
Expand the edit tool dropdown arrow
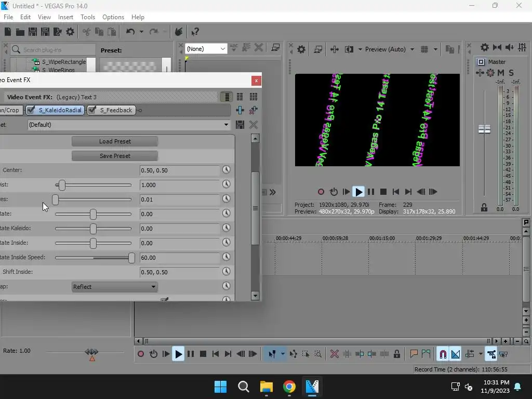(283, 354)
